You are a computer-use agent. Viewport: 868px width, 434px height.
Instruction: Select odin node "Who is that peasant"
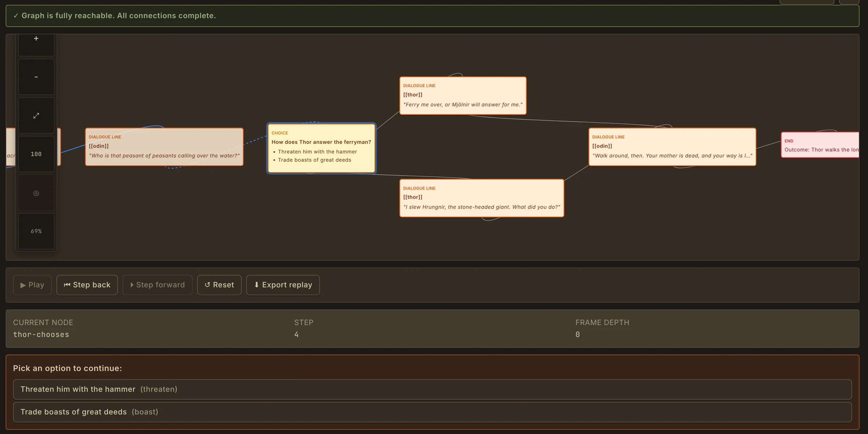tap(164, 147)
